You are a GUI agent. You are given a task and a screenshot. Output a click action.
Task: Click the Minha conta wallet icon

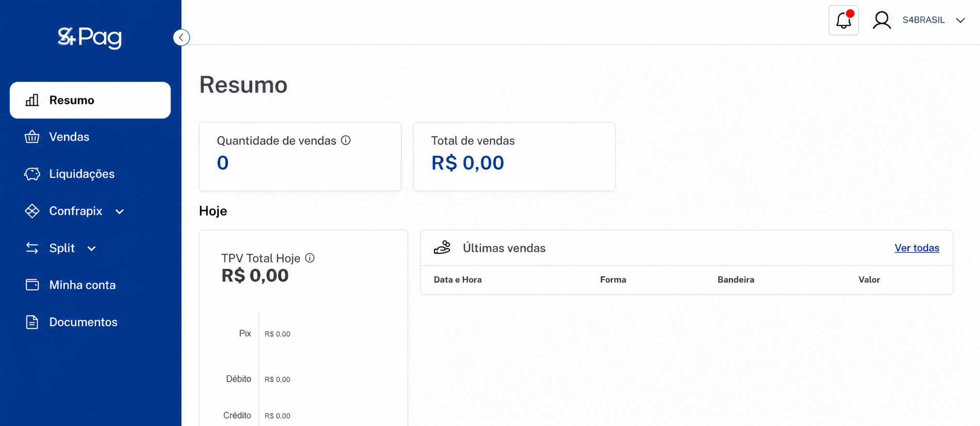click(x=32, y=285)
